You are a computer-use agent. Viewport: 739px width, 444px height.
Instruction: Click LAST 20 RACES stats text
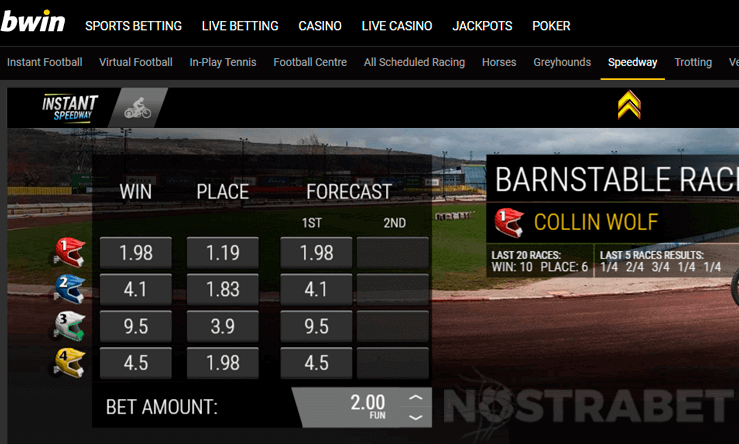click(540, 261)
